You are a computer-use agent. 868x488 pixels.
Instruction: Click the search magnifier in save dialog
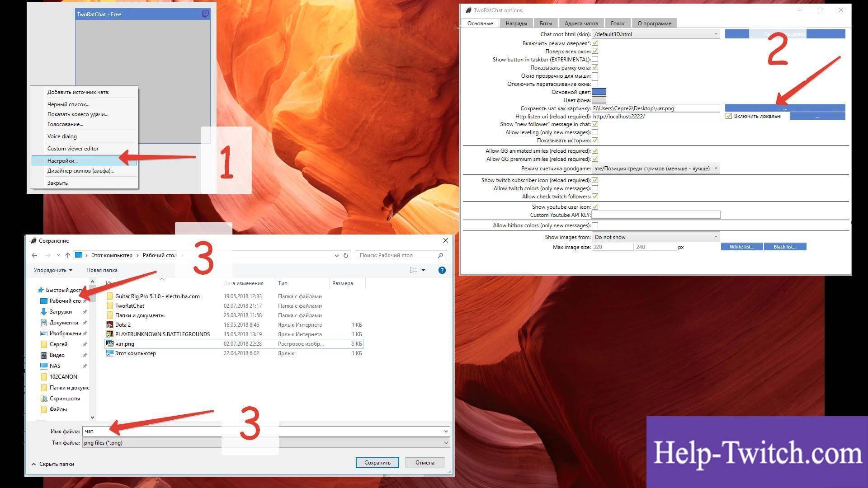(441, 255)
